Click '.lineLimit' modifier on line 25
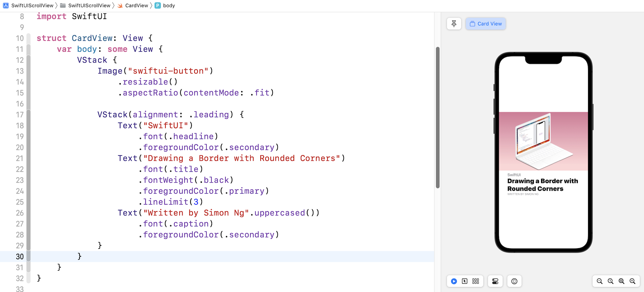 (163, 202)
